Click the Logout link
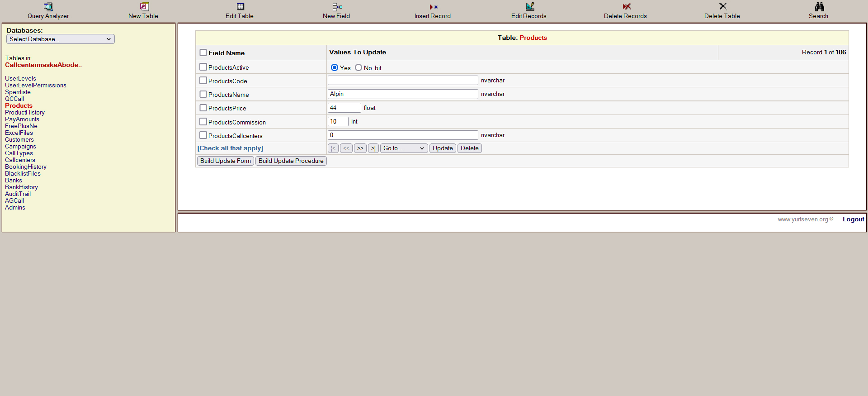 [854, 219]
